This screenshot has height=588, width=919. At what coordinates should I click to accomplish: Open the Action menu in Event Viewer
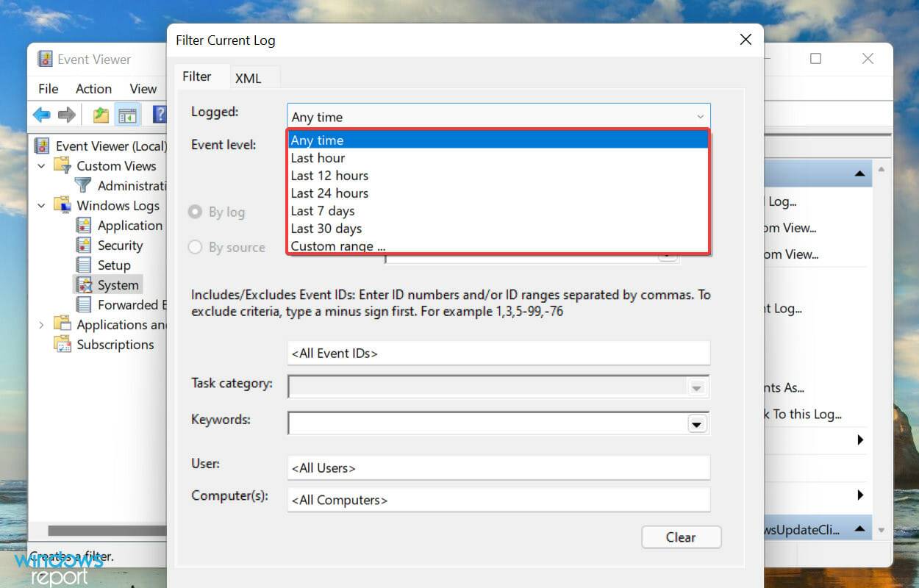[x=93, y=88]
